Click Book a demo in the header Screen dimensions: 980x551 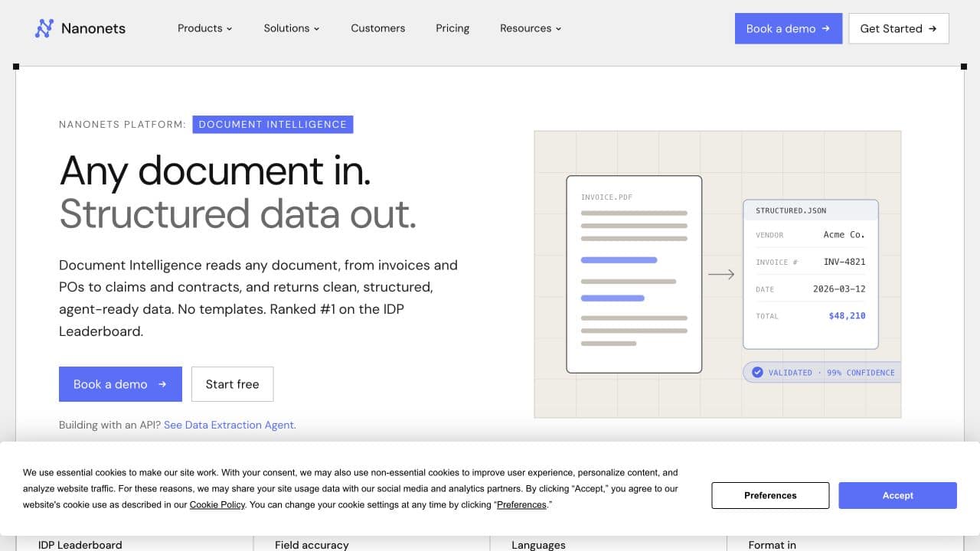pyautogui.click(x=789, y=28)
